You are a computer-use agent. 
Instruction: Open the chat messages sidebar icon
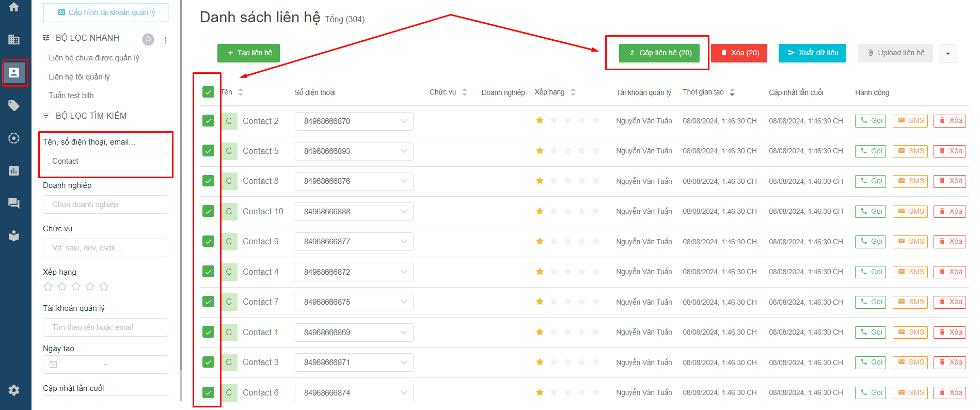[14, 203]
